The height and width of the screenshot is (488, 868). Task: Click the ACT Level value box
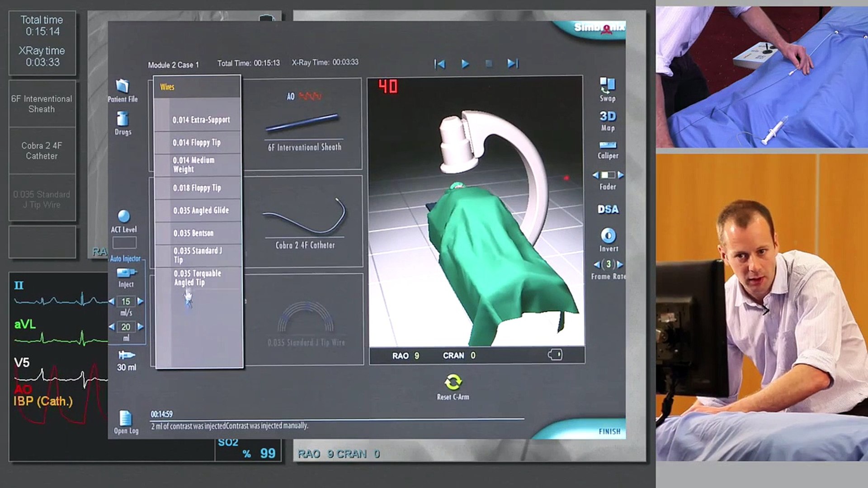[x=124, y=243]
